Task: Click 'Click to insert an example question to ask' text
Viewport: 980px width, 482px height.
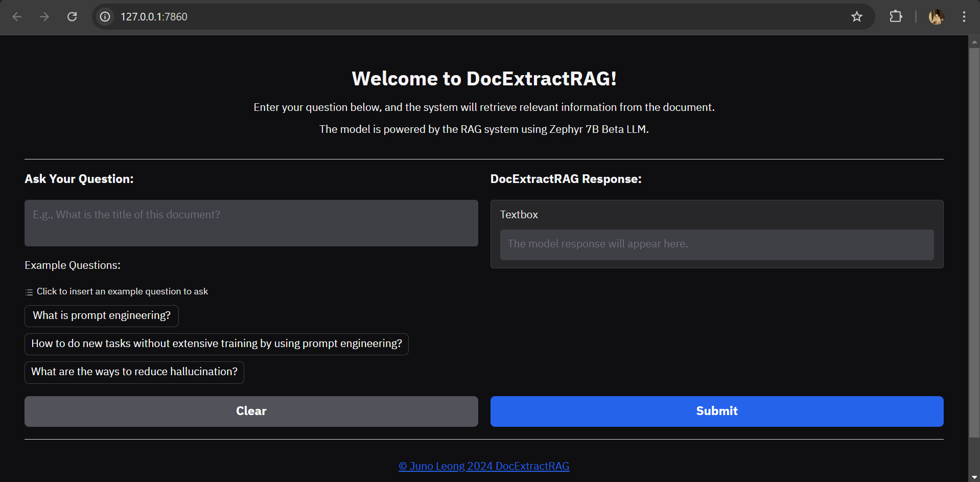Action: coord(122,291)
